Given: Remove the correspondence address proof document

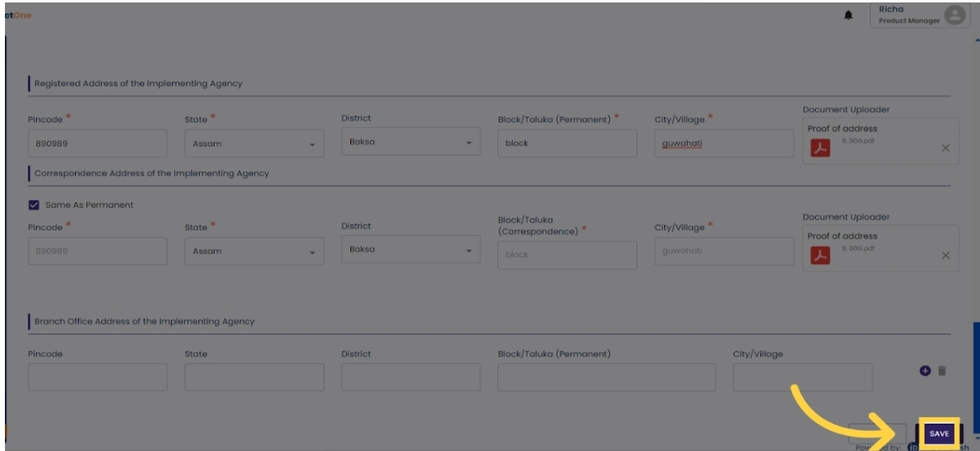Looking at the screenshot, I should pyautogui.click(x=945, y=255).
